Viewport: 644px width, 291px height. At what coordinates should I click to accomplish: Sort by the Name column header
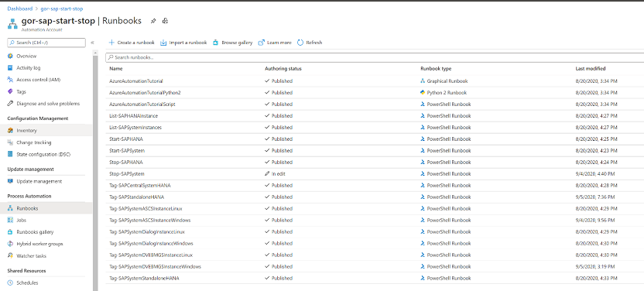116,69
